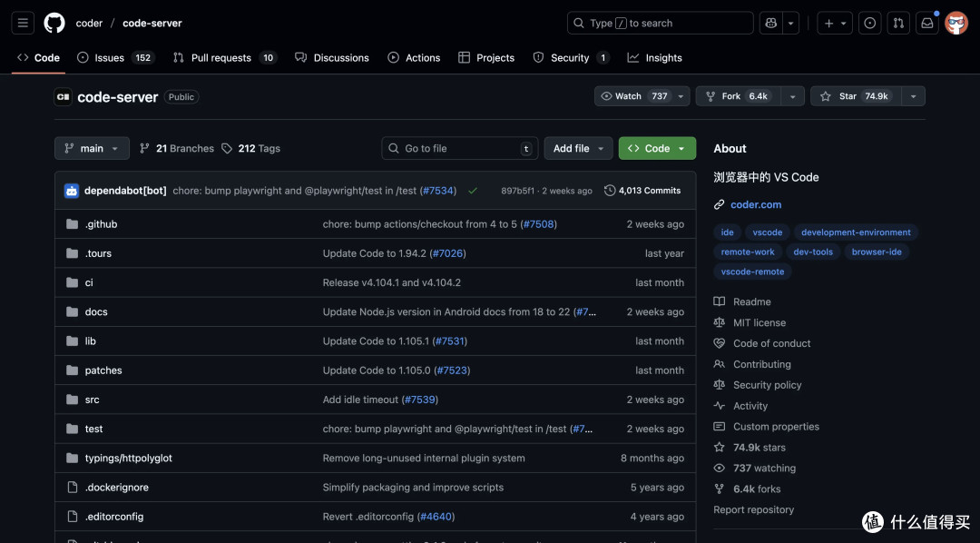980x543 pixels.
Task: Open pull request #7539 link
Action: (420, 400)
